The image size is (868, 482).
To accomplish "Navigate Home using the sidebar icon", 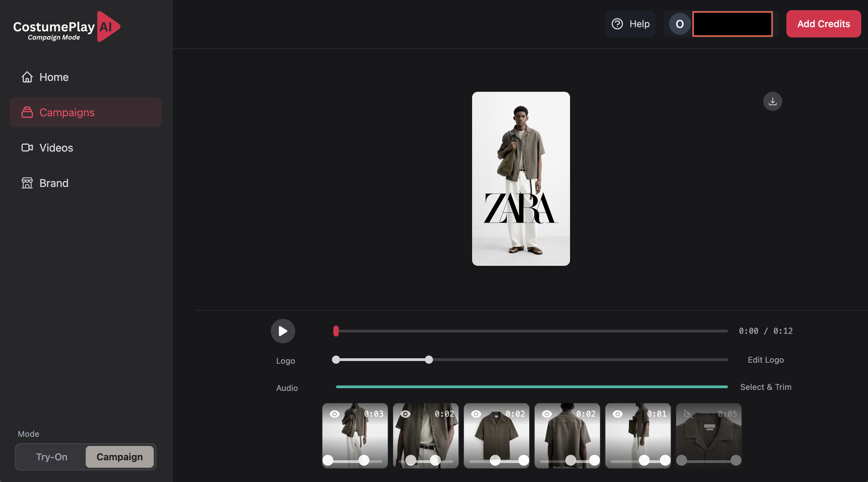I will click(x=27, y=77).
